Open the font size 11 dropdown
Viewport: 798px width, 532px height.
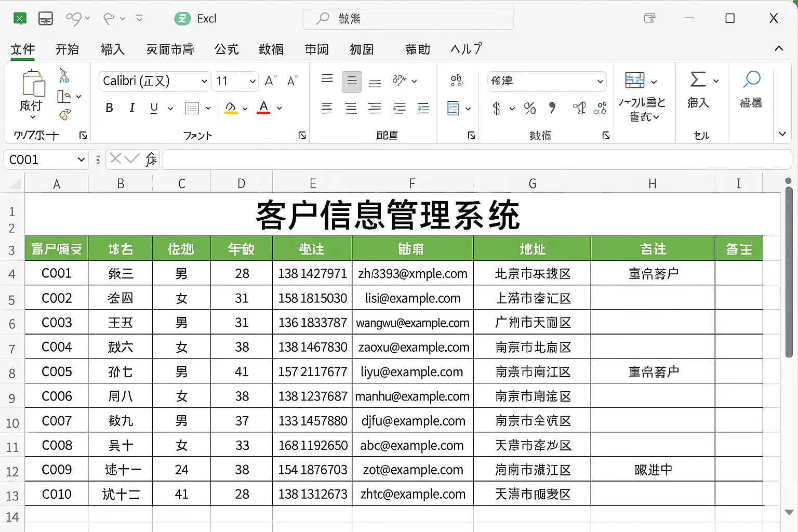tap(252, 82)
